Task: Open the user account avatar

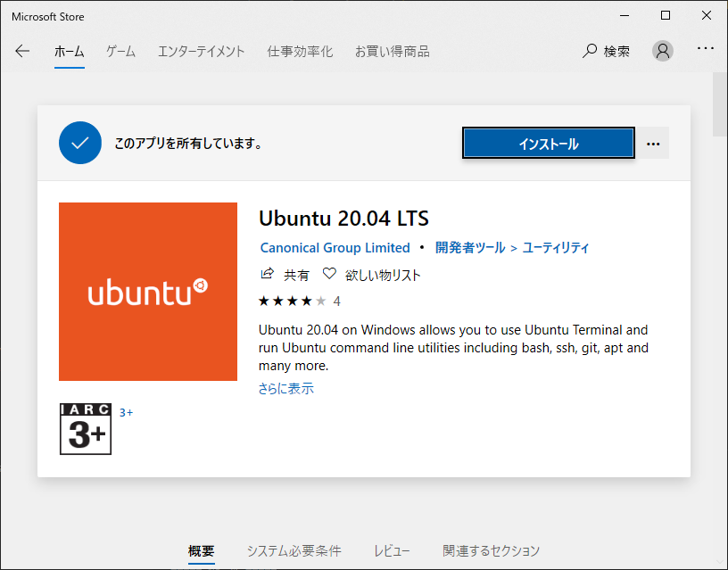Action: 663,51
